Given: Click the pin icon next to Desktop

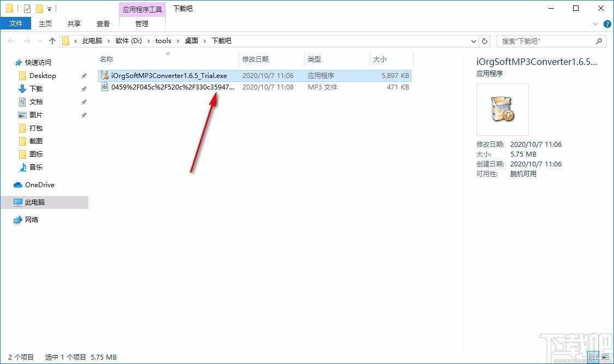Looking at the screenshot, I should tap(84, 76).
